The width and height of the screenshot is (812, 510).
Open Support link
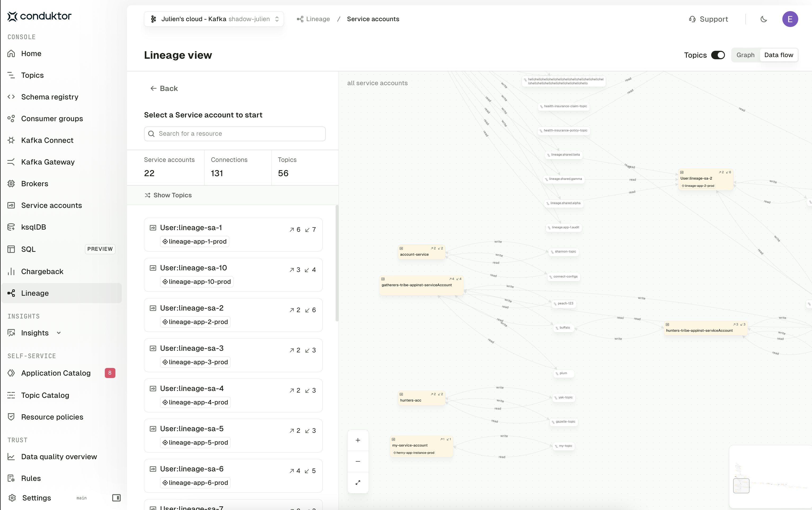click(708, 19)
